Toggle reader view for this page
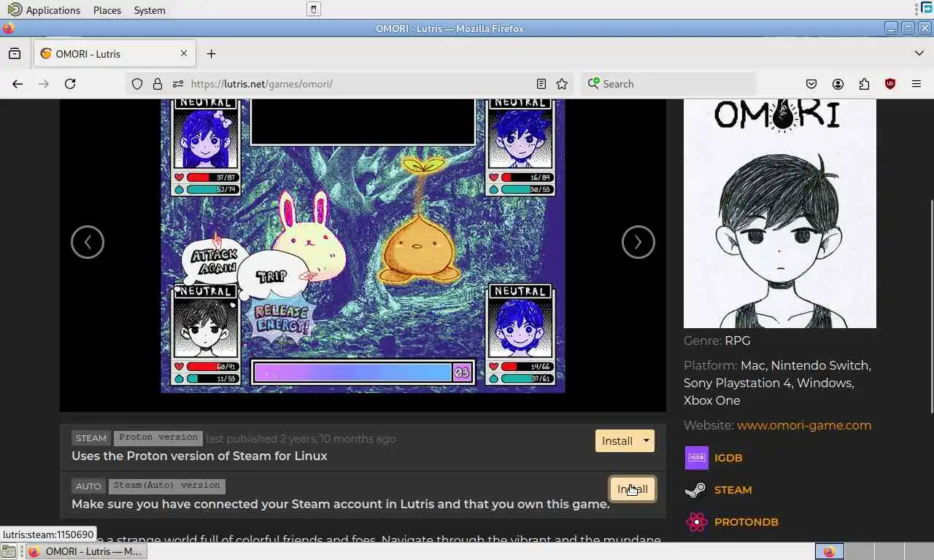934x560 pixels. click(x=541, y=84)
